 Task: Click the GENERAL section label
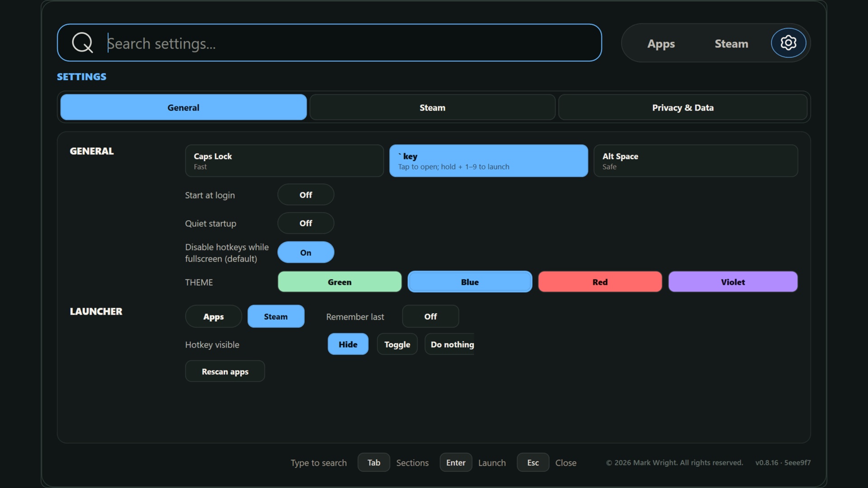[92, 151]
